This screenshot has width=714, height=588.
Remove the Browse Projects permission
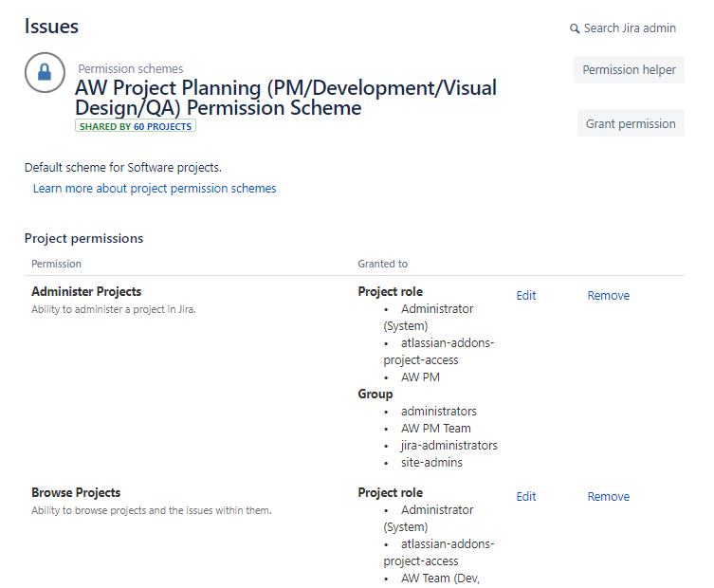609,496
